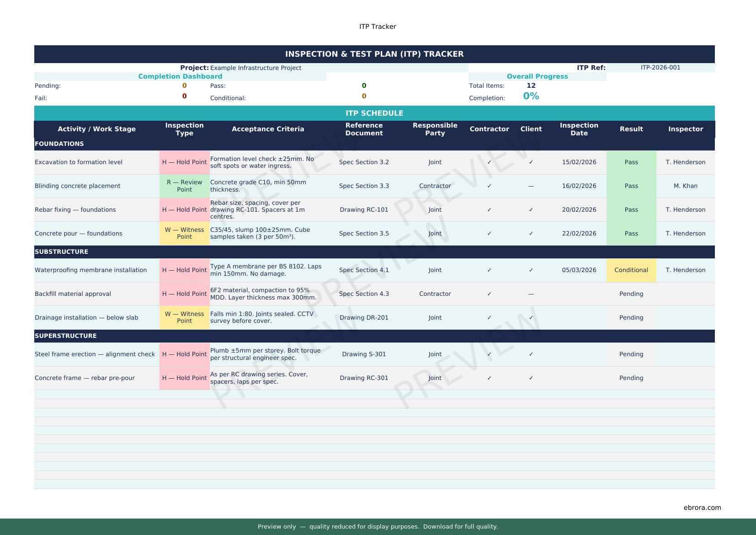Click Client dash for Blinding concrete placement

click(x=531, y=186)
